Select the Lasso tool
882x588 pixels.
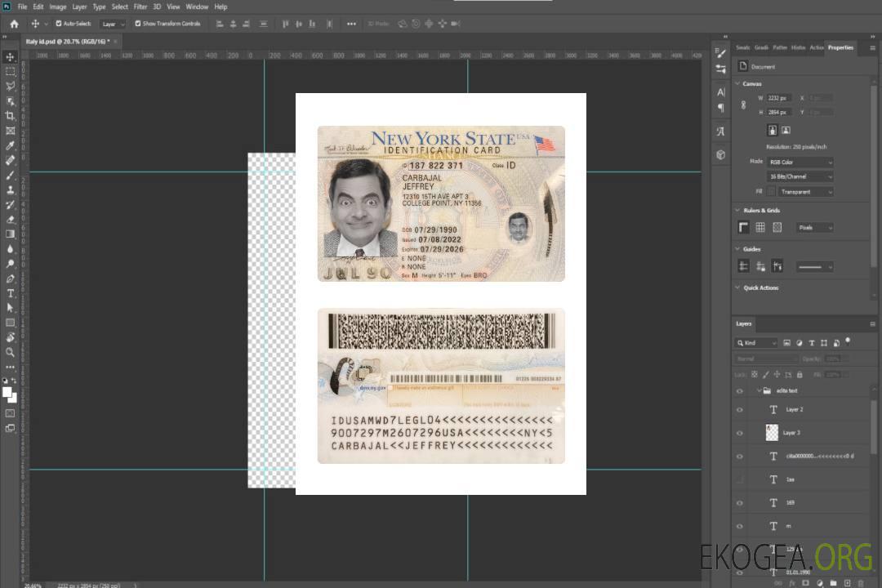(x=10, y=86)
